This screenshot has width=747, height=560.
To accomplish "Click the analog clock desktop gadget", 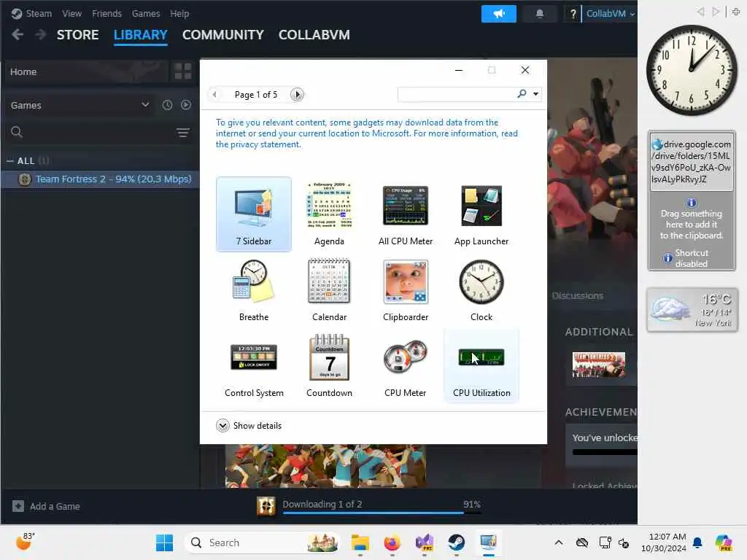I will tap(692, 70).
